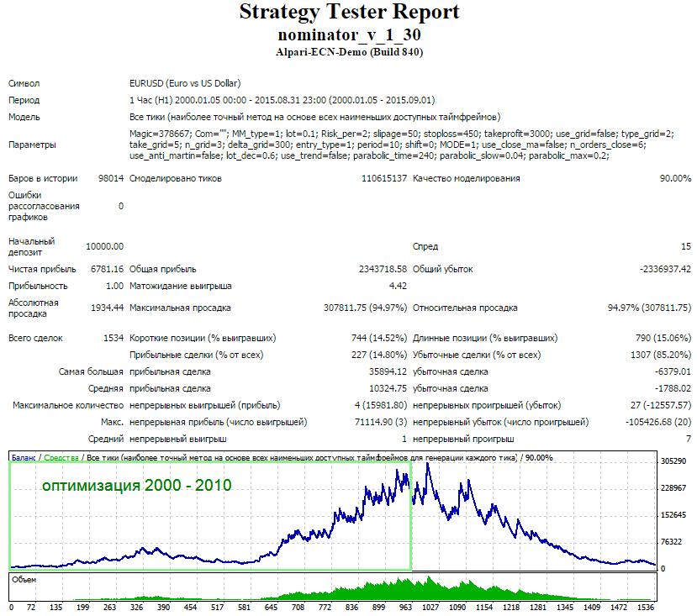The width and height of the screenshot is (697, 616).
Task: Select the nominator_v_1_30 expert name
Action: pos(350,34)
